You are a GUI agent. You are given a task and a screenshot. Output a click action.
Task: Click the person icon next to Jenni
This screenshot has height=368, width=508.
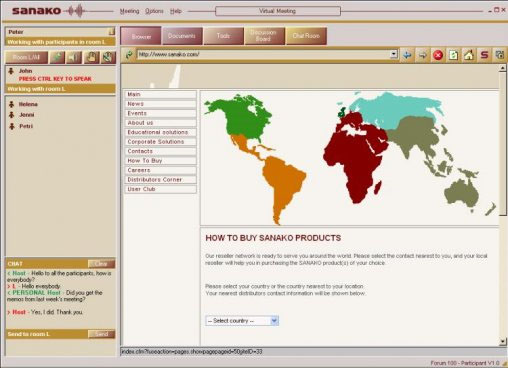[12, 115]
